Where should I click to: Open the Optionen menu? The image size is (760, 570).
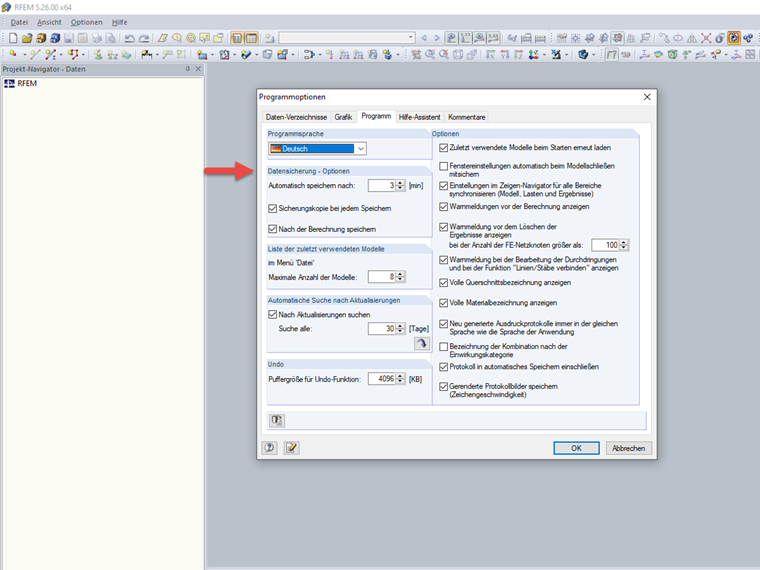87,22
